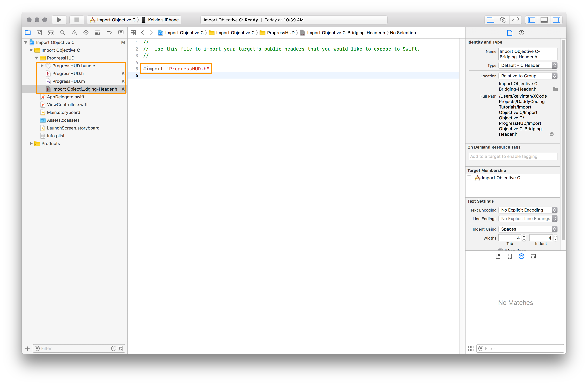Increase Tab width using the stepper
This screenshot has width=588, height=385.
[x=524, y=236]
